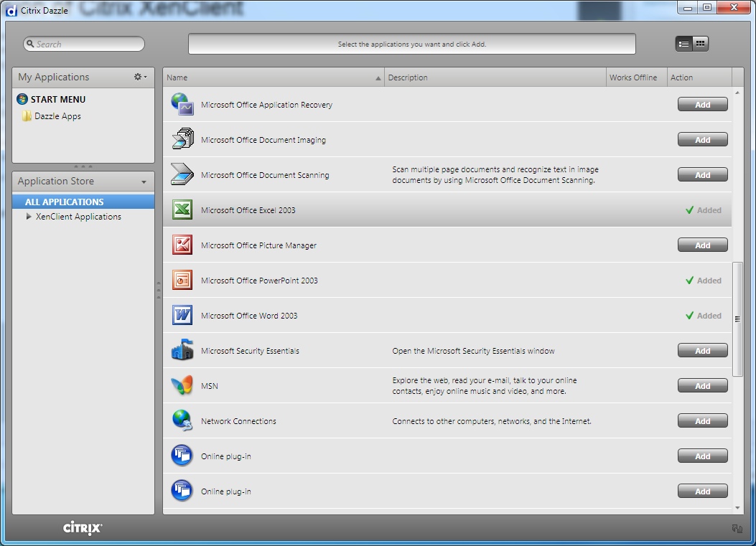This screenshot has width=756, height=546.
Task: Click the Description column header
Action: point(495,77)
